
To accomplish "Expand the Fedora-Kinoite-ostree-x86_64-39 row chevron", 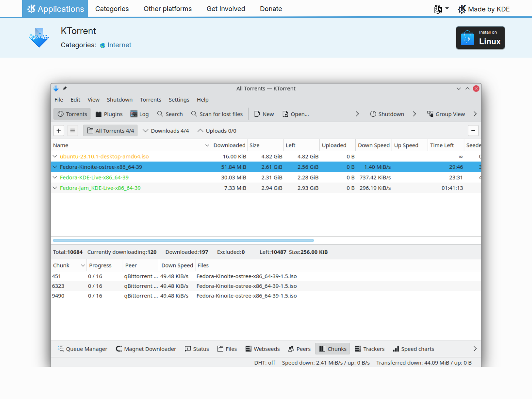I will (55, 167).
